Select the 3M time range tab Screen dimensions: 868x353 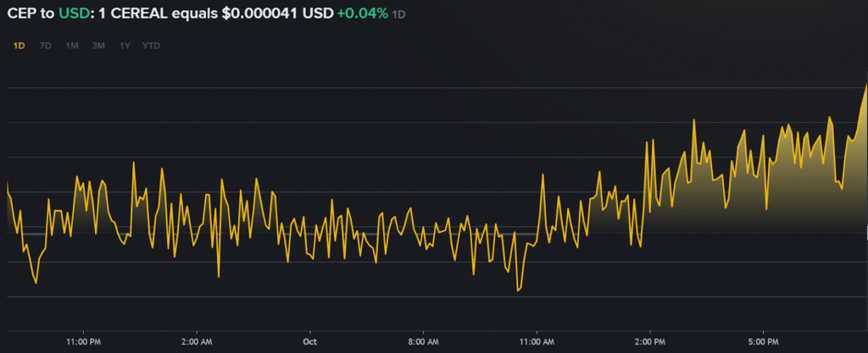[x=98, y=46]
